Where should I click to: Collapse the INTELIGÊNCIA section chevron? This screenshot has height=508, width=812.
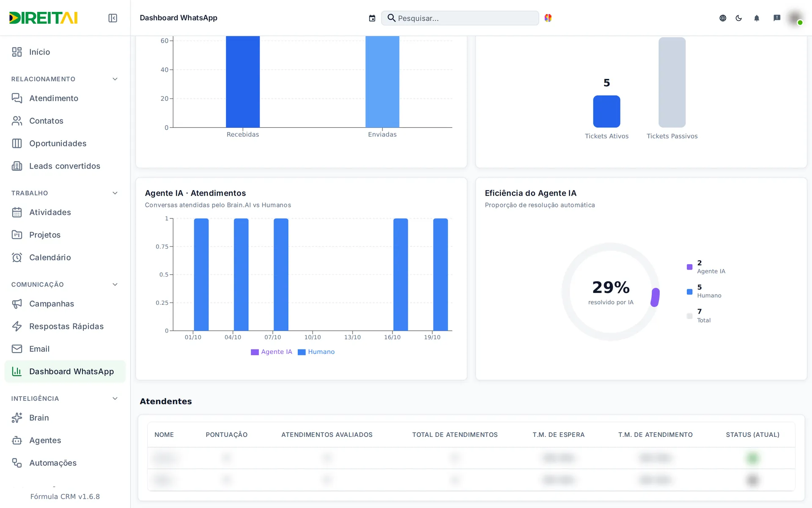[115, 398]
